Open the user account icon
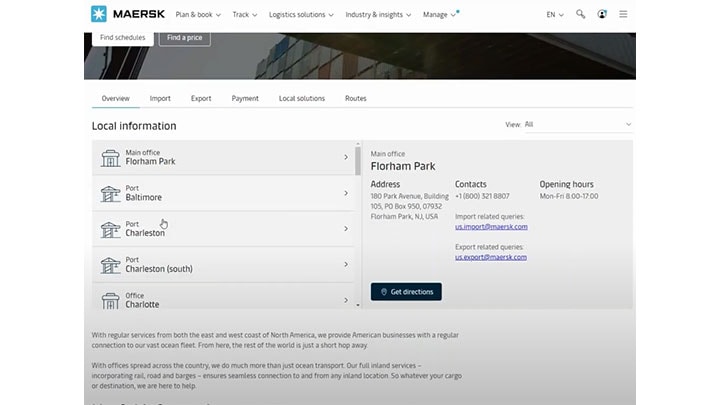Image resolution: width=720 pixels, height=405 pixels. [602, 15]
